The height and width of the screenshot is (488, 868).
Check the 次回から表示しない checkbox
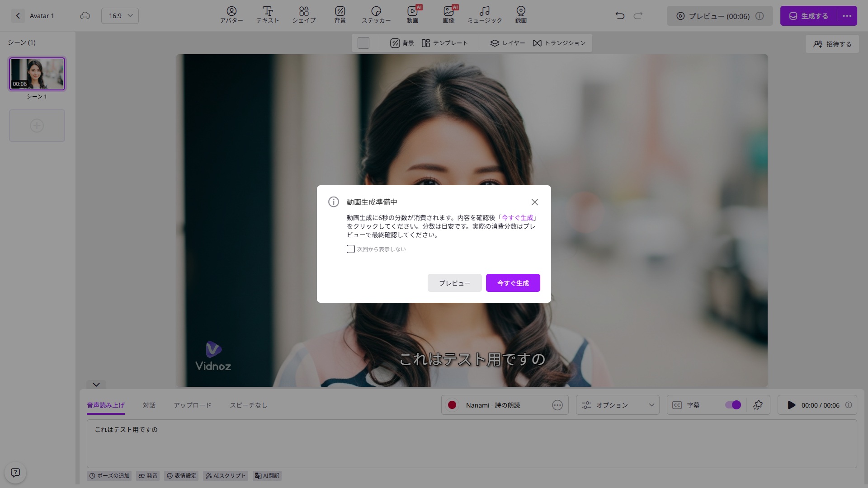[x=351, y=249]
